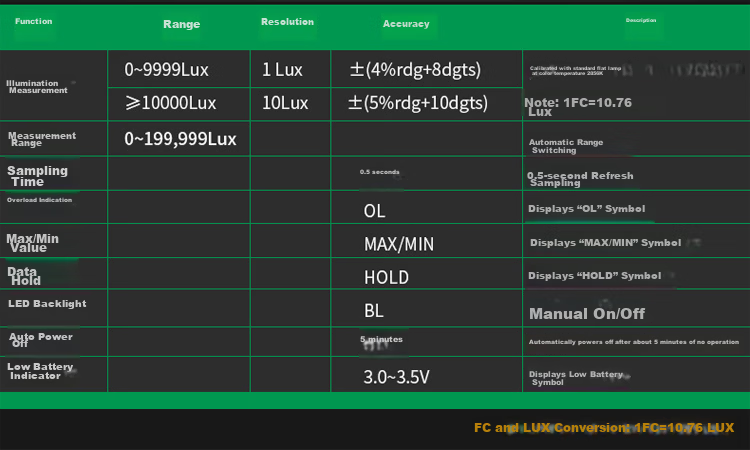Click the 'Accuracy' column header
The width and height of the screenshot is (750, 450).
pyautogui.click(x=406, y=24)
